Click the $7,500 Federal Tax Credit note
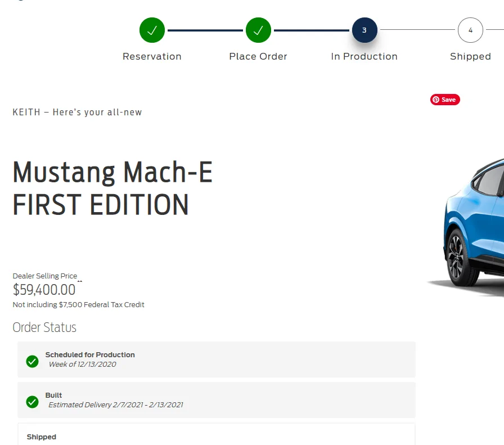Screen dimensions: 504x445 pyautogui.click(x=78, y=305)
